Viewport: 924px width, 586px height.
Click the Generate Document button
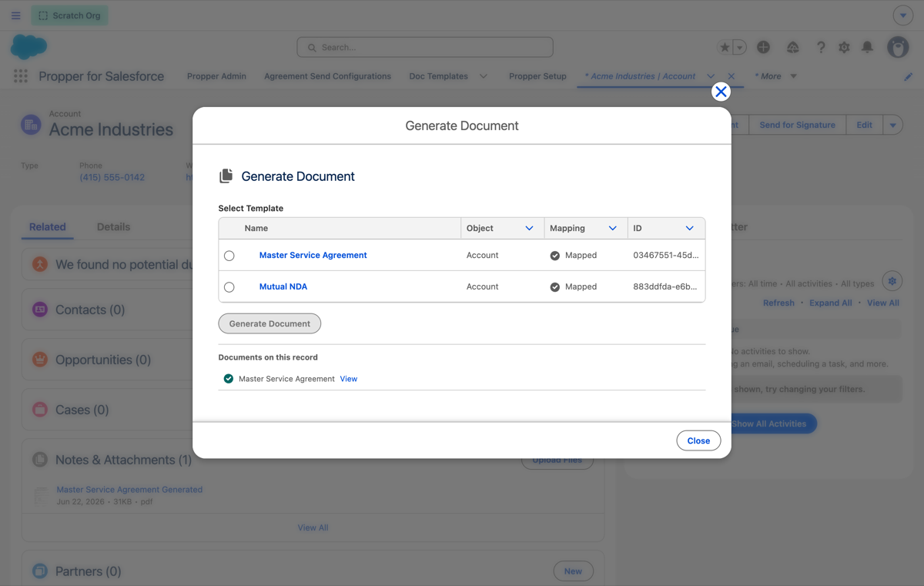(x=269, y=323)
